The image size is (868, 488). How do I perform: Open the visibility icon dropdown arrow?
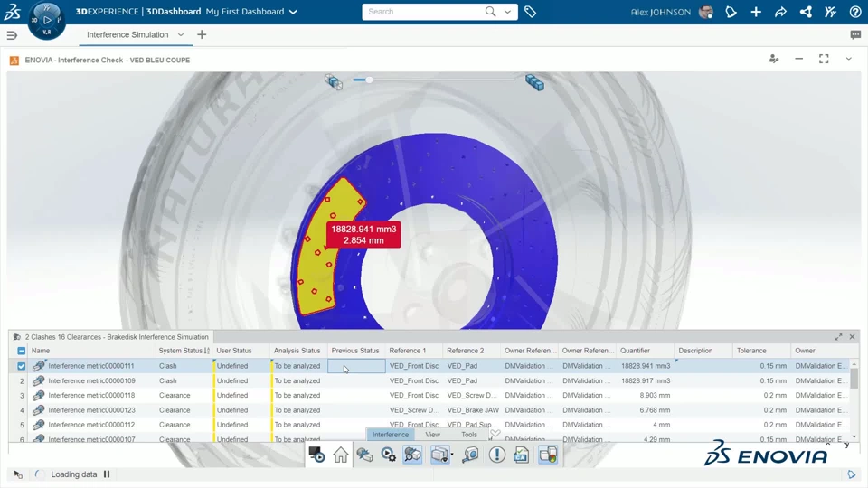click(x=452, y=455)
